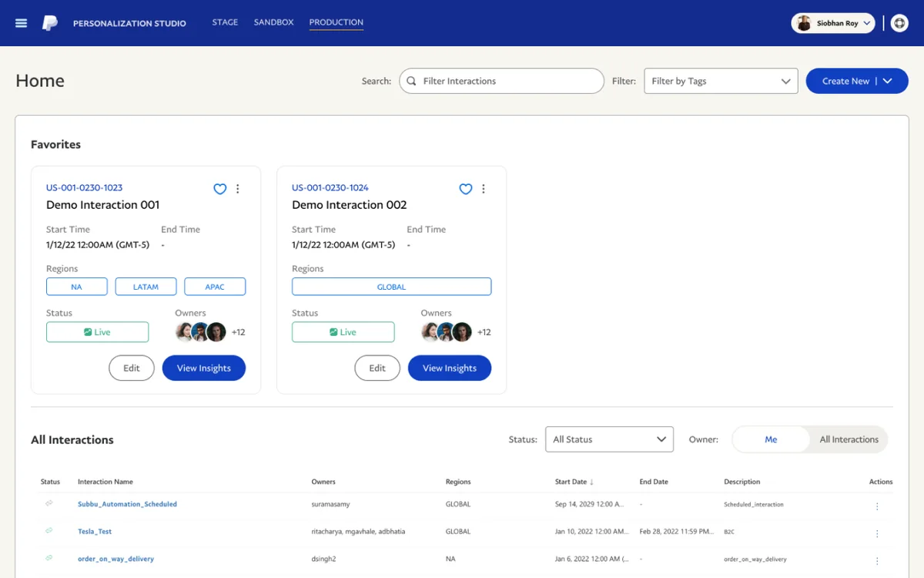Click status icon of order_on_way_delivery row
The width and height of the screenshot is (924, 578).
49,558
